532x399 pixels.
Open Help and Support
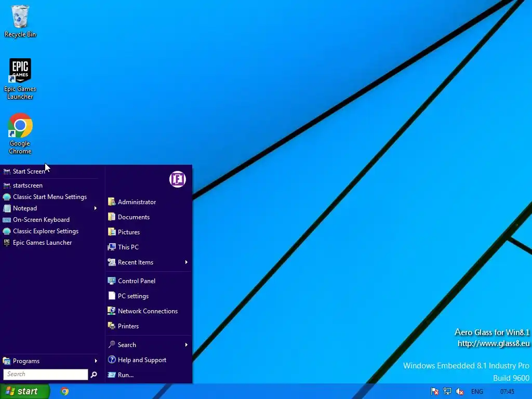[149, 360]
